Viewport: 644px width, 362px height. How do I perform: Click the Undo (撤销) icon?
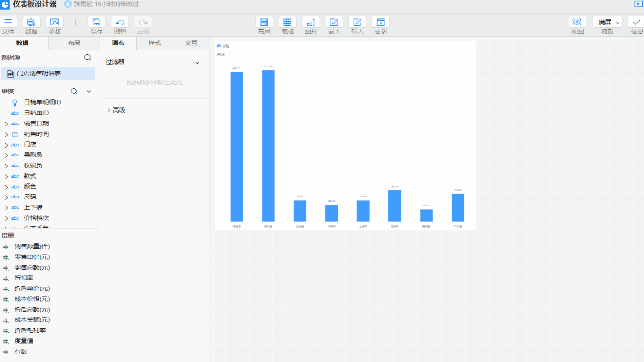[120, 22]
